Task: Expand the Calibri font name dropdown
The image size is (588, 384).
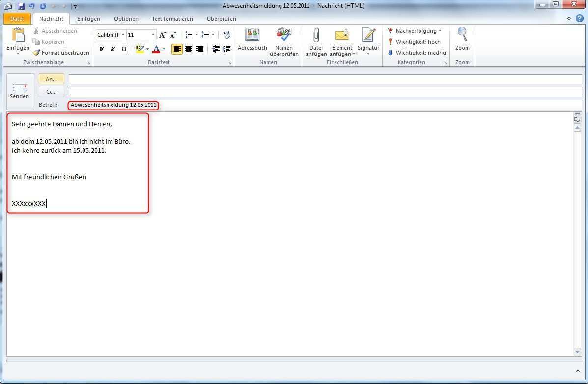Action: [123, 35]
